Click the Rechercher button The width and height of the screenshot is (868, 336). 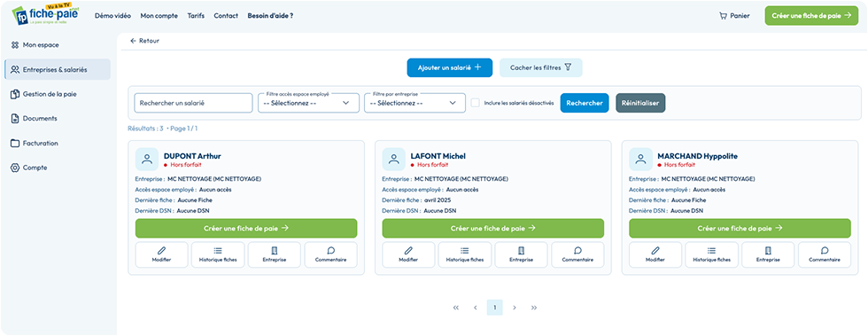click(x=585, y=103)
